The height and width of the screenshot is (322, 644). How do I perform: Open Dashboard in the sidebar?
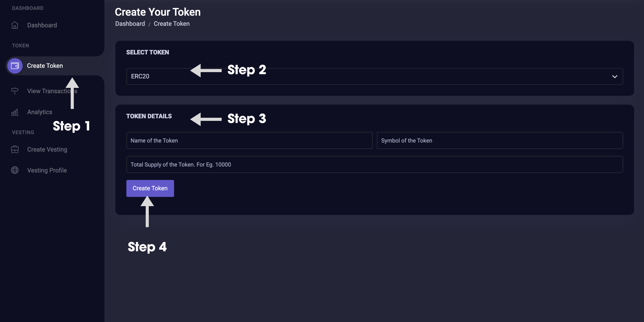point(42,25)
